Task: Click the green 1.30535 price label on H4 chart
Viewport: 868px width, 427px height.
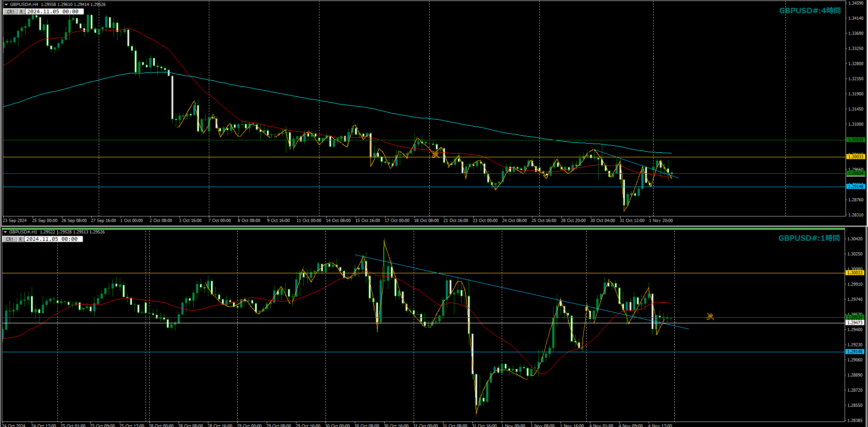Action: tap(856, 140)
